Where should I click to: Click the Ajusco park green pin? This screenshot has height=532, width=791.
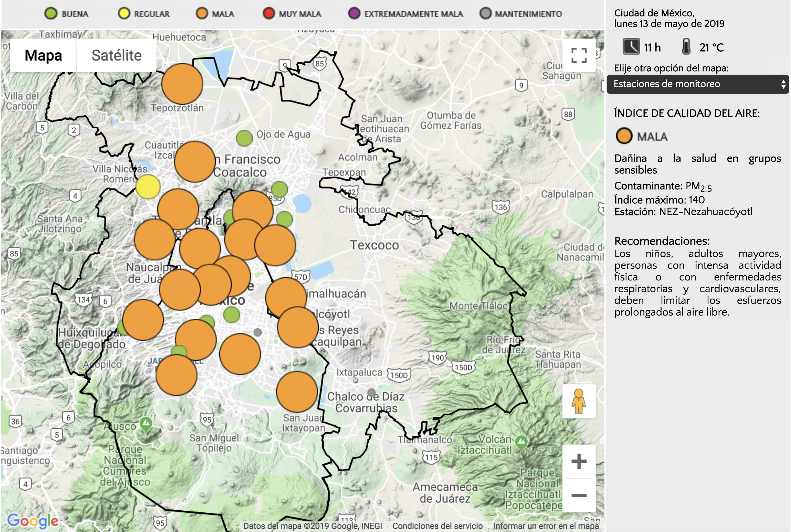point(146,424)
